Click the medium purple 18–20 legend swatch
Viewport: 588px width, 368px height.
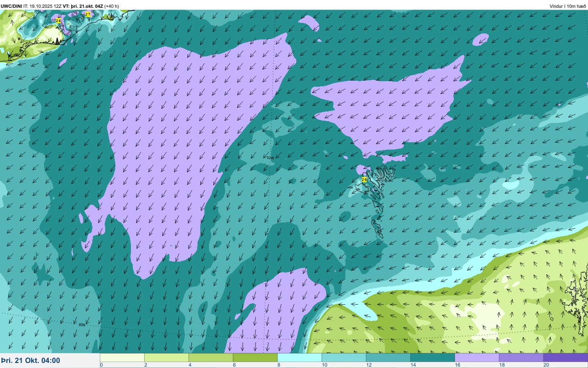coord(521,357)
